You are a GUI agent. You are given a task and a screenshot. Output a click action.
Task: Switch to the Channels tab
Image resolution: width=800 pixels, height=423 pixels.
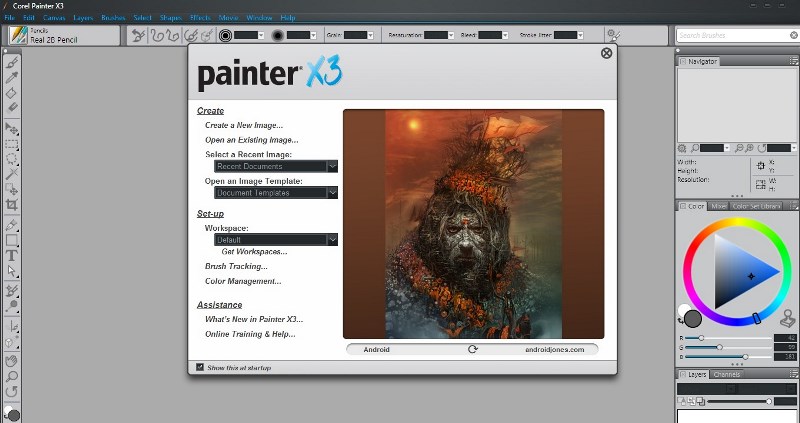[727, 375]
